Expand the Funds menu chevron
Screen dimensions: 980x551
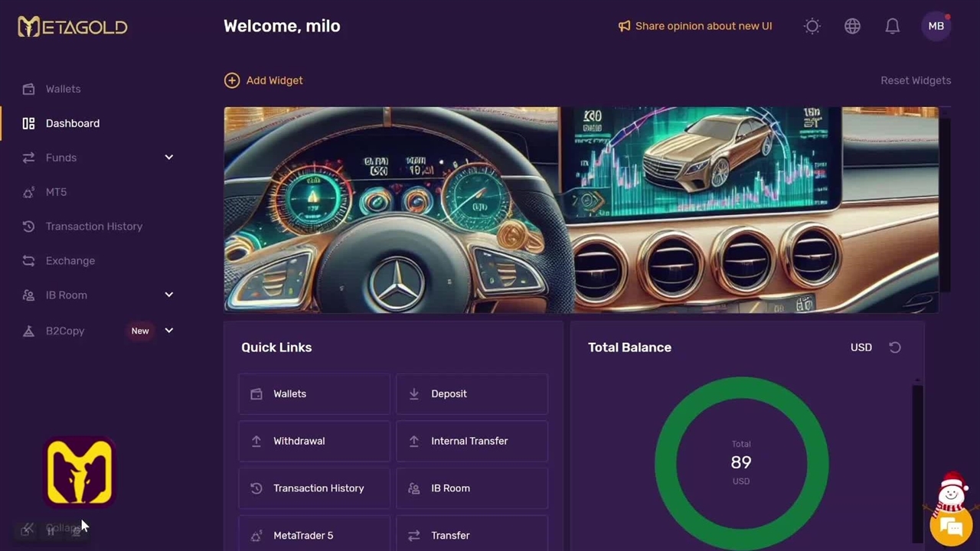169,158
